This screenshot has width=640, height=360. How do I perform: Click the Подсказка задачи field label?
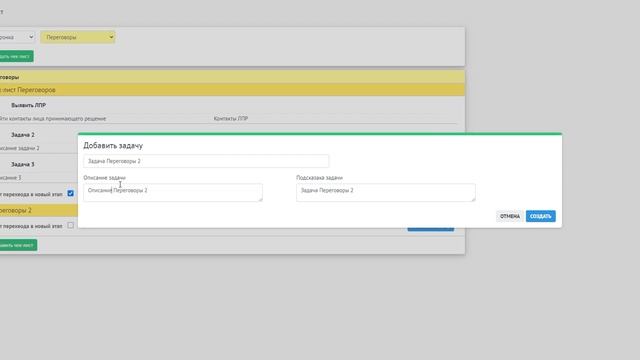click(x=320, y=178)
